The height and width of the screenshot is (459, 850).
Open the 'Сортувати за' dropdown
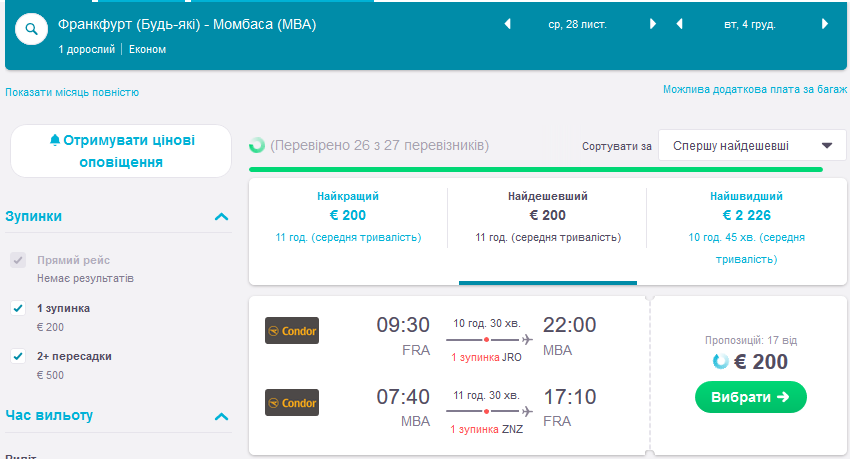point(752,145)
